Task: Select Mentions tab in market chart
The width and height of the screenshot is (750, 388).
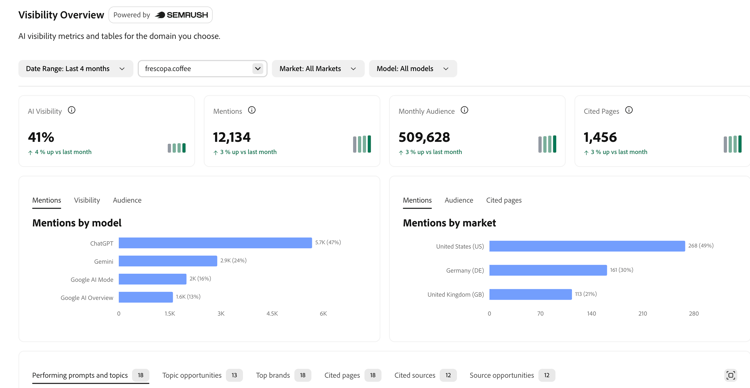Action: [417, 200]
